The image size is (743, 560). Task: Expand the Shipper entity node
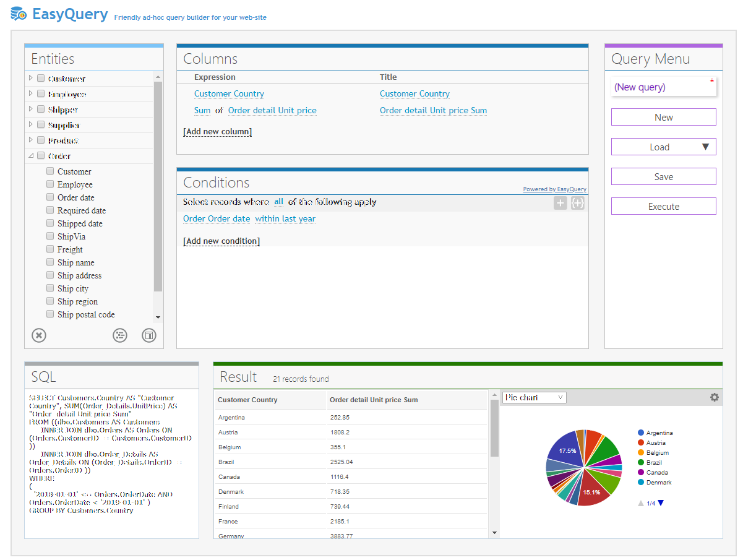click(x=31, y=109)
